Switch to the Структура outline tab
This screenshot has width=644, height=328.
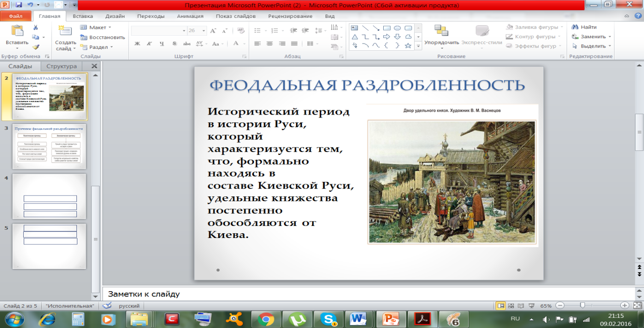[x=61, y=66]
